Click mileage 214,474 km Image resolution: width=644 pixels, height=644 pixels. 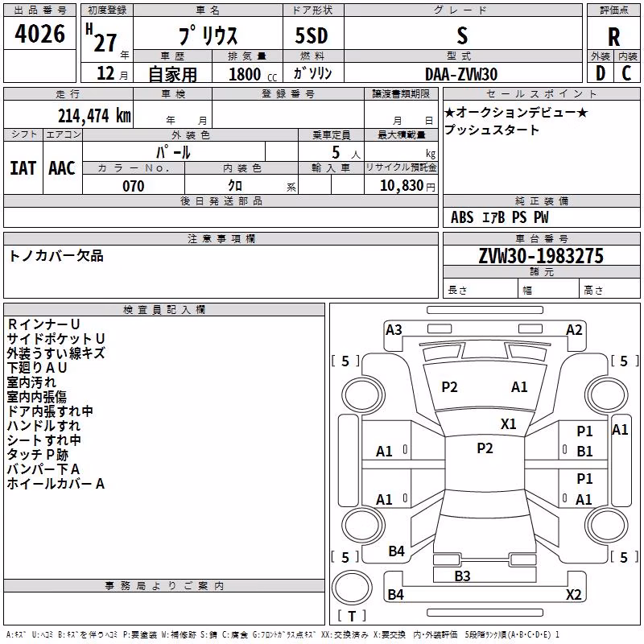[94, 115]
